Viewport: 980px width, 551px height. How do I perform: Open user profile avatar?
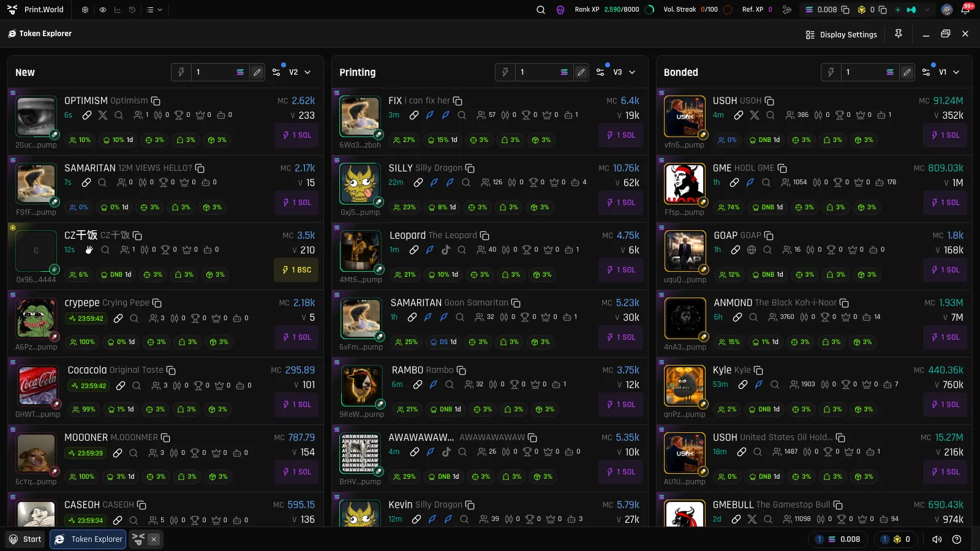pyautogui.click(x=947, y=10)
